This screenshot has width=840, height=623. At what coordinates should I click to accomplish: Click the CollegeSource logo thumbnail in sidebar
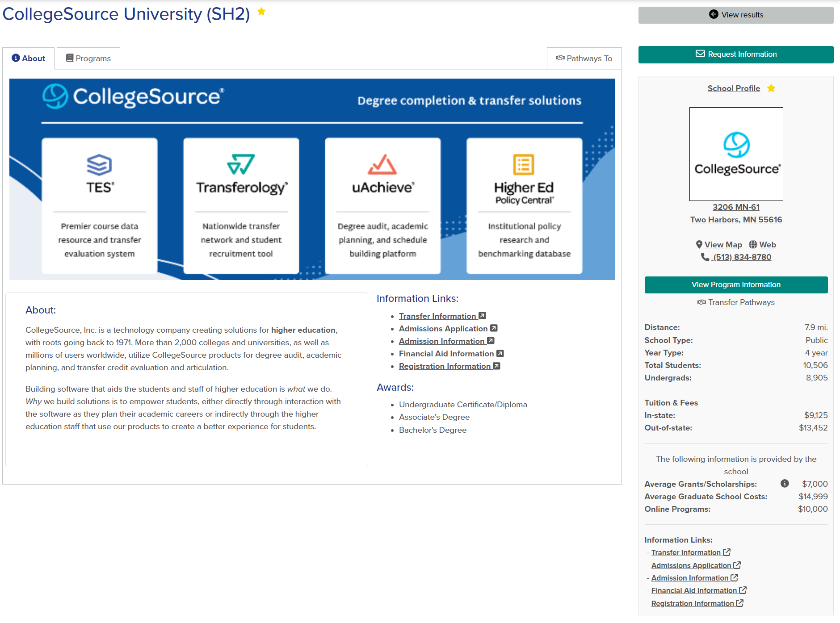click(736, 154)
